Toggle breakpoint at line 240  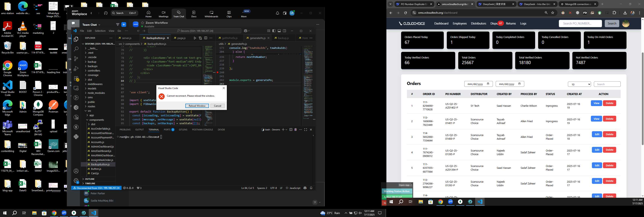click(218, 72)
